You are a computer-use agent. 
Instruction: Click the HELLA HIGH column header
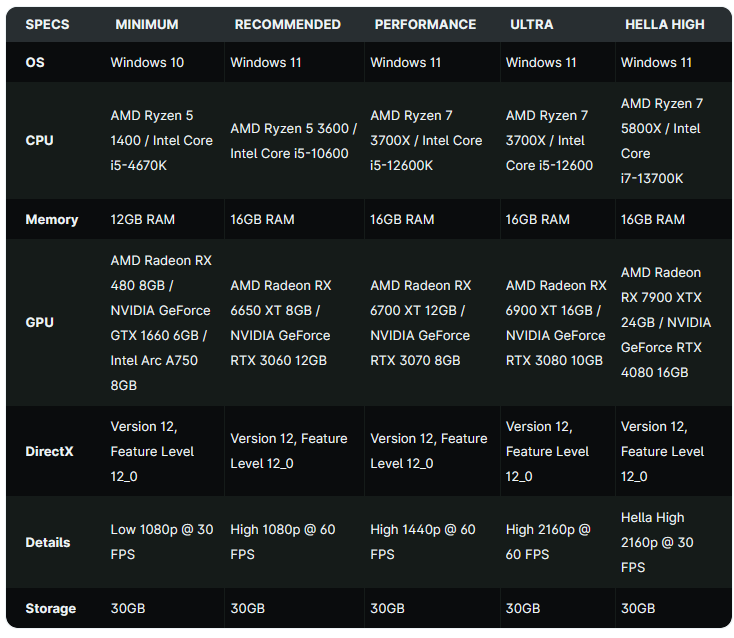(x=665, y=24)
